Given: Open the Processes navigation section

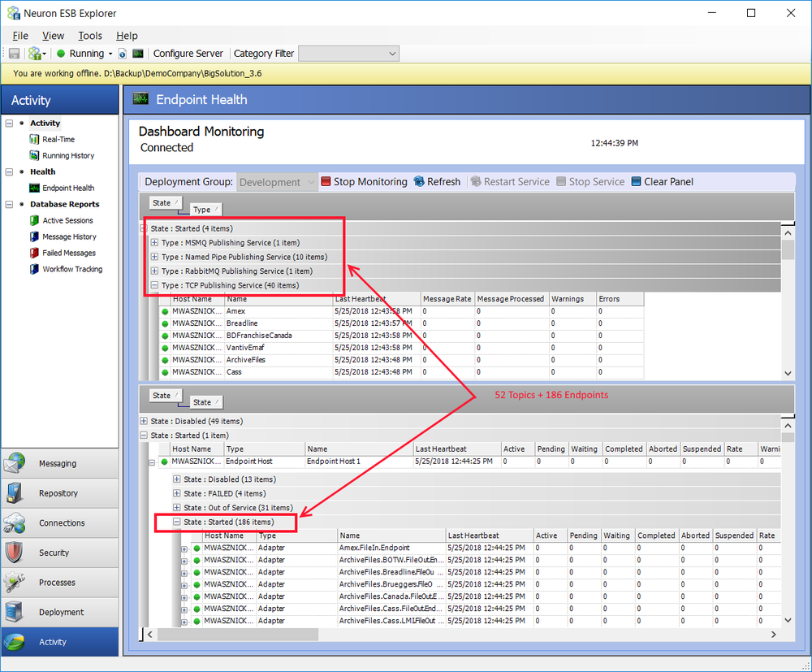Looking at the screenshot, I should click(x=60, y=583).
